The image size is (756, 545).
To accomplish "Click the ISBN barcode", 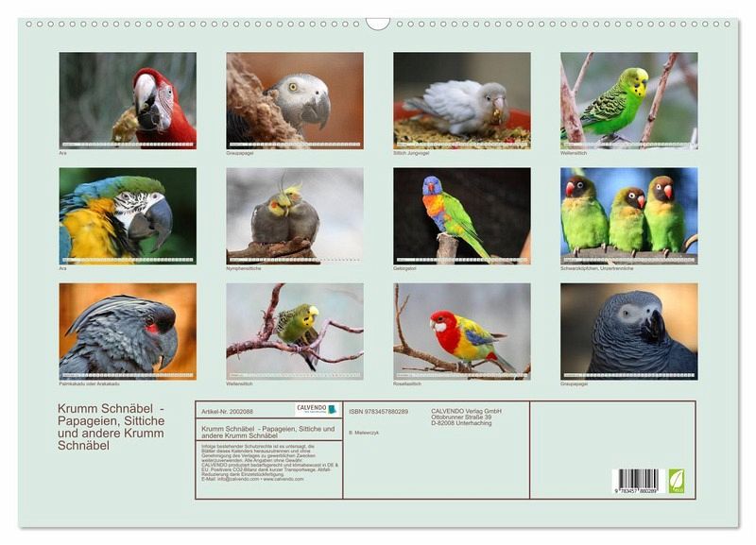I will coord(638,481).
